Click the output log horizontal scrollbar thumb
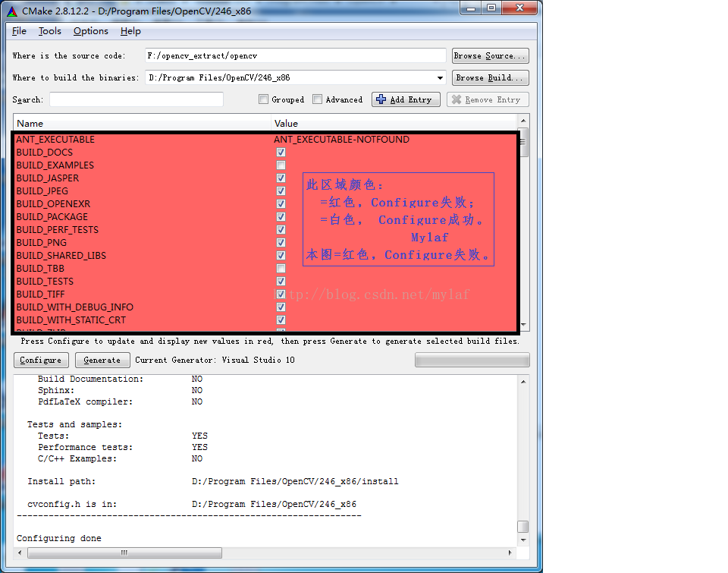 pos(124,553)
